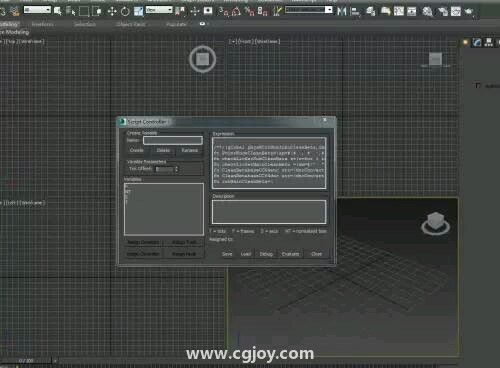Click the variable Name input field
This screenshot has width=500, height=368.
coord(173,140)
